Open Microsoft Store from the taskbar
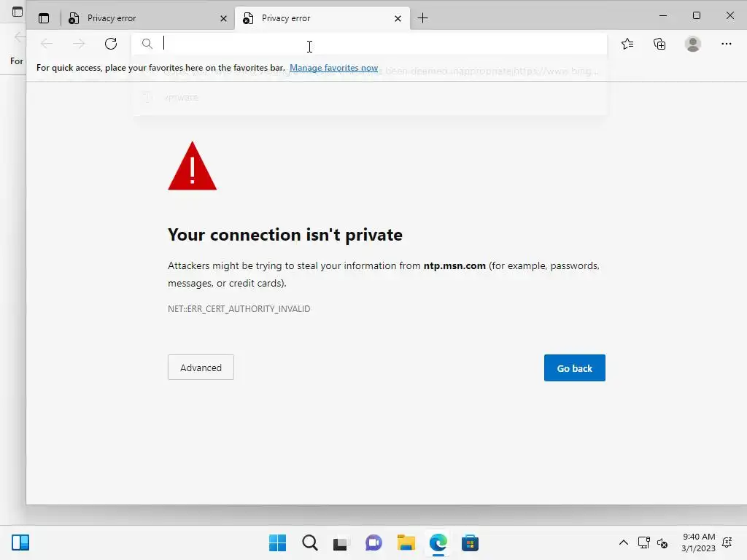 [x=471, y=542]
